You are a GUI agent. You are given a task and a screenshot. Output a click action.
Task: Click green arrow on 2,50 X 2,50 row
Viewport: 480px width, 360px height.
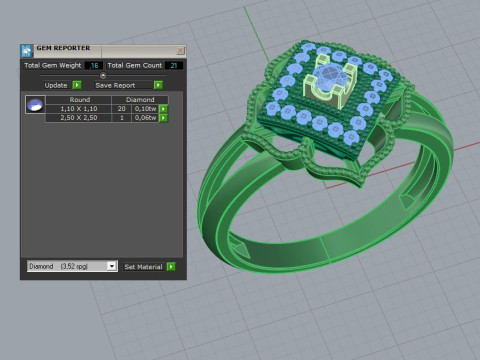pyautogui.click(x=163, y=118)
